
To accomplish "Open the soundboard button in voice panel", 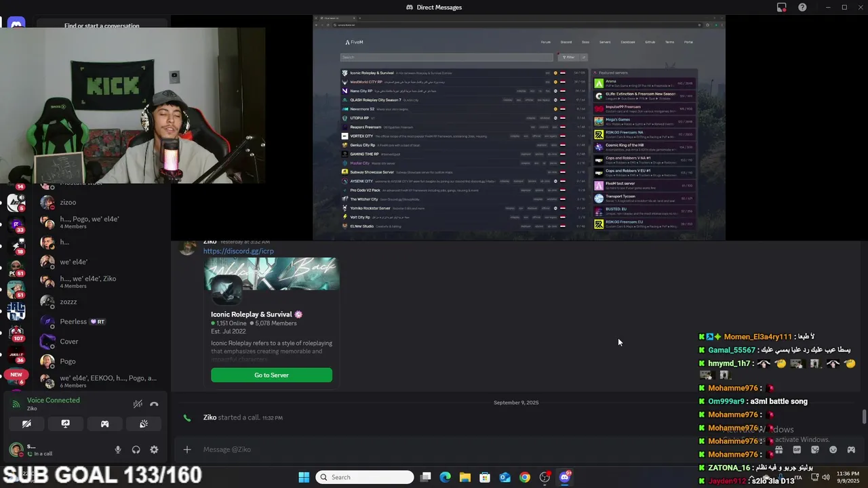I will (144, 424).
